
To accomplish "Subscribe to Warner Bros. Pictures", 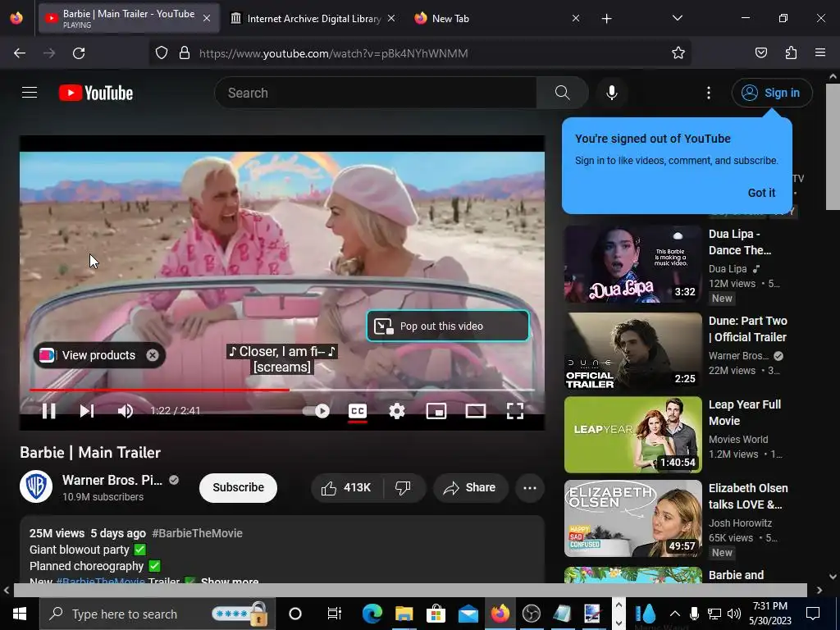I will click(x=239, y=487).
